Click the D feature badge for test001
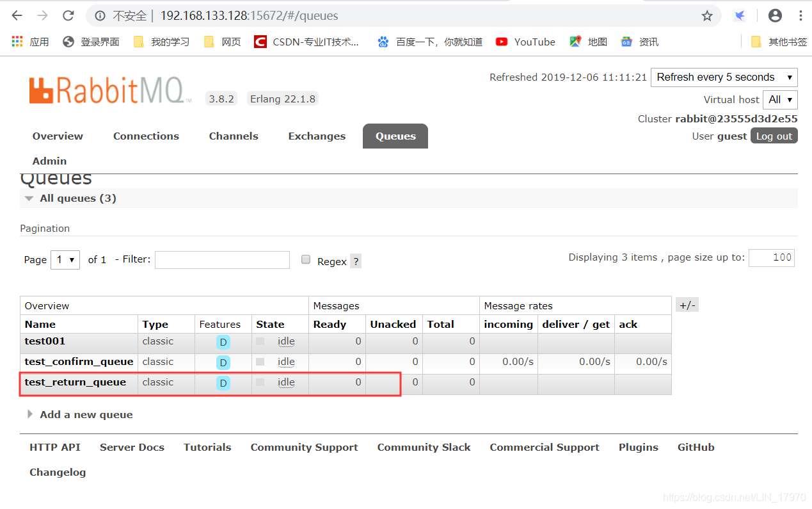The image size is (812, 509). click(223, 342)
